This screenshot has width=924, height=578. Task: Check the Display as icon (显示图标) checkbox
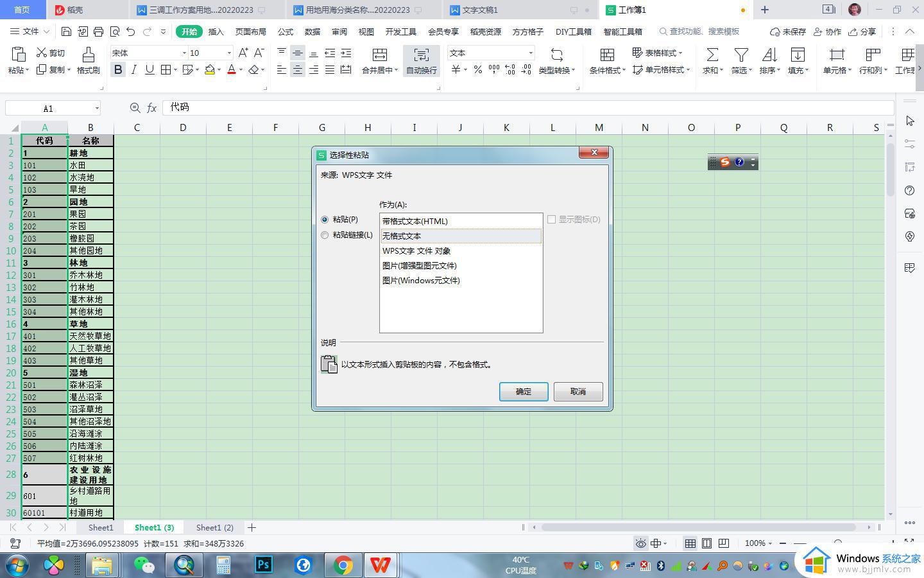[x=551, y=220]
